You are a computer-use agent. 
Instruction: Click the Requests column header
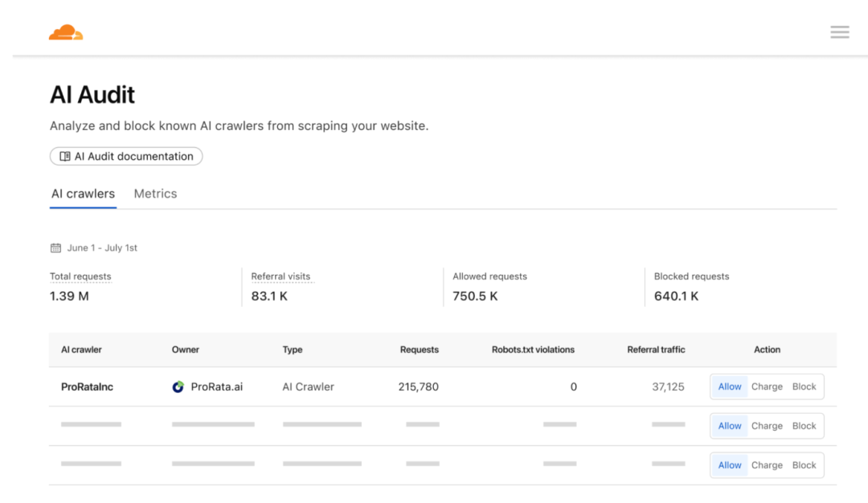pyautogui.click(x=419, y=350)
